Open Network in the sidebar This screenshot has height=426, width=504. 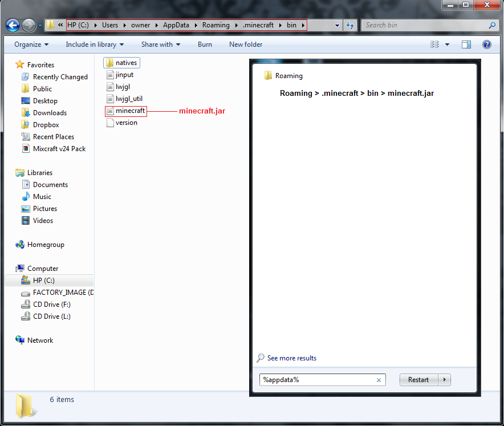tap(39, 340)
